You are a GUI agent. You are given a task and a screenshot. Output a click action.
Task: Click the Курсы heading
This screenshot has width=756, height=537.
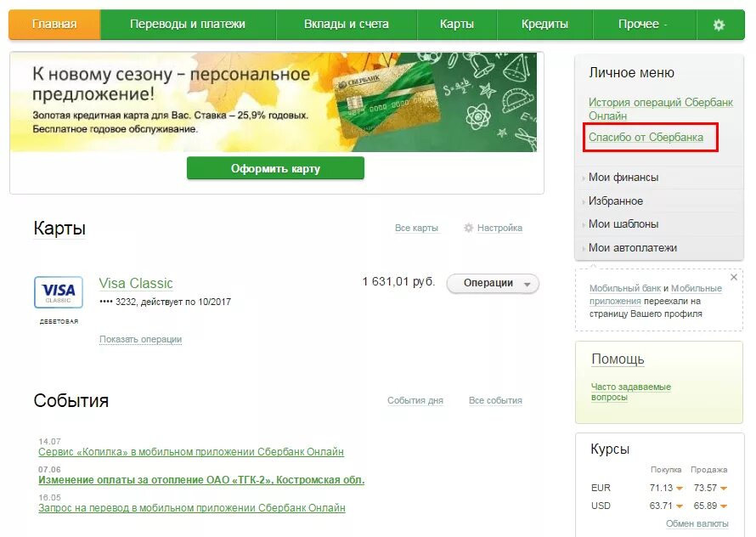(610, 449)
